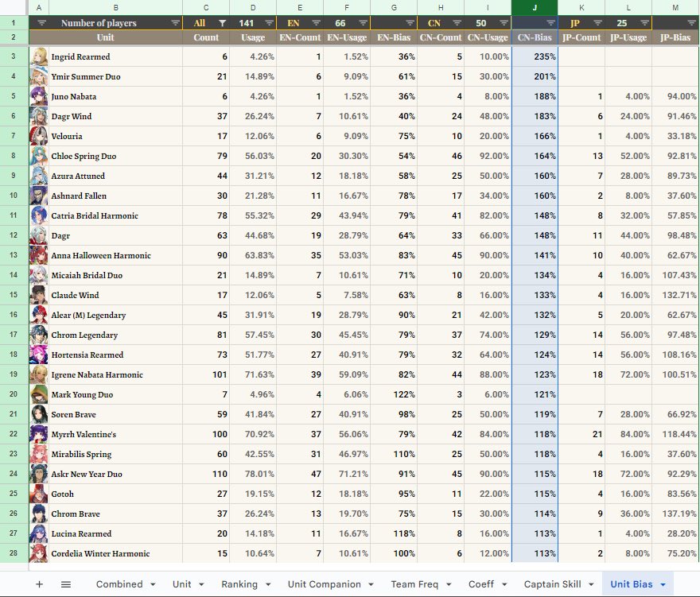Select column J header
The image size is (700, 597).
[x=535, y=8]
